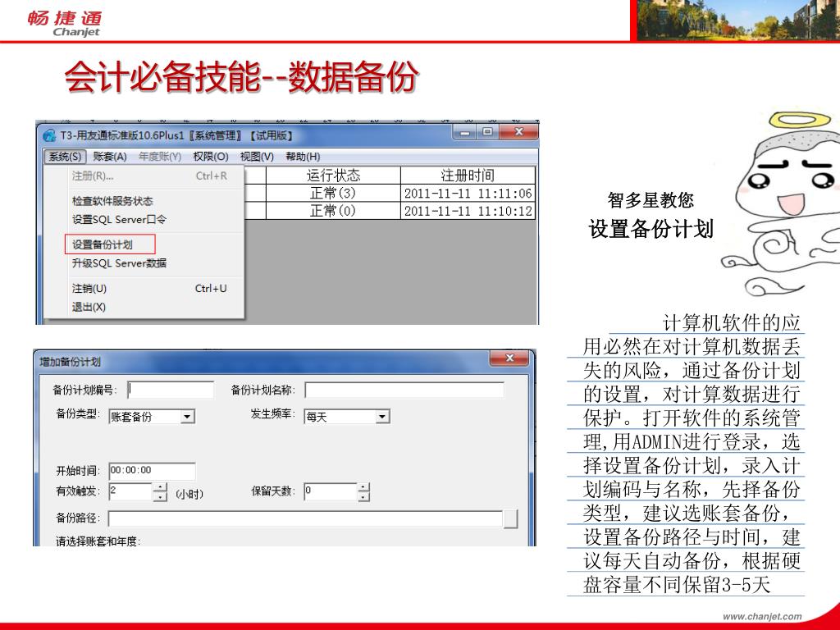Select the 2011-11-11 11:10:12 cell
The width and height of the screenshot is (840, 630).
coord(468,211)
